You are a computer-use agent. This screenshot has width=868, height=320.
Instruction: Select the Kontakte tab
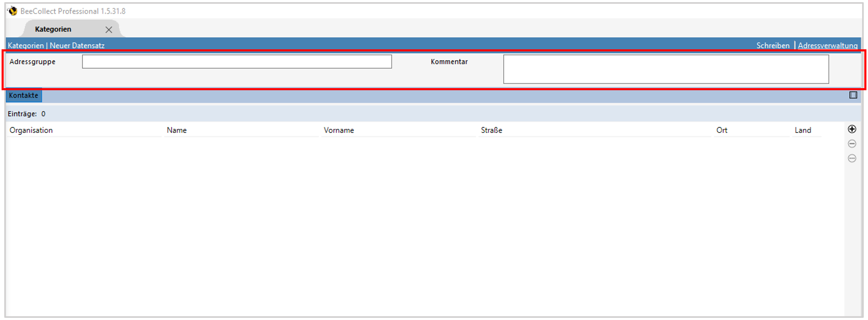click(24, 95)
